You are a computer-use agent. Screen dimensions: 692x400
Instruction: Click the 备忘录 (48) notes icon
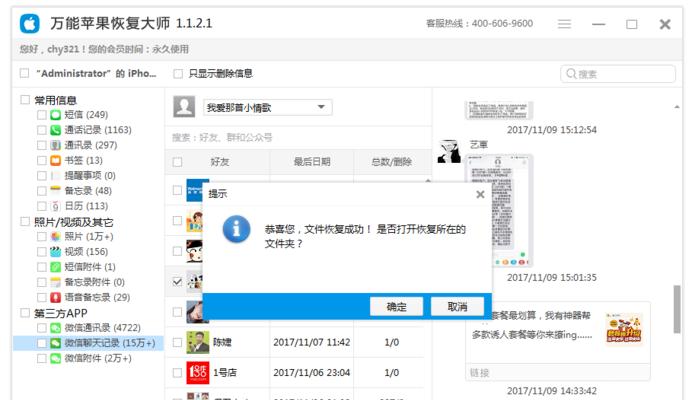[56, 191]
